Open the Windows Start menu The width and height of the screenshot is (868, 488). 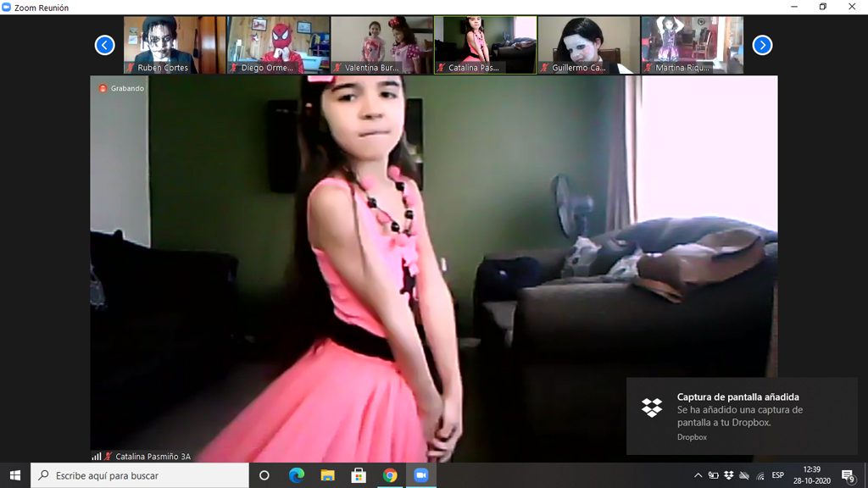[15, 475]
